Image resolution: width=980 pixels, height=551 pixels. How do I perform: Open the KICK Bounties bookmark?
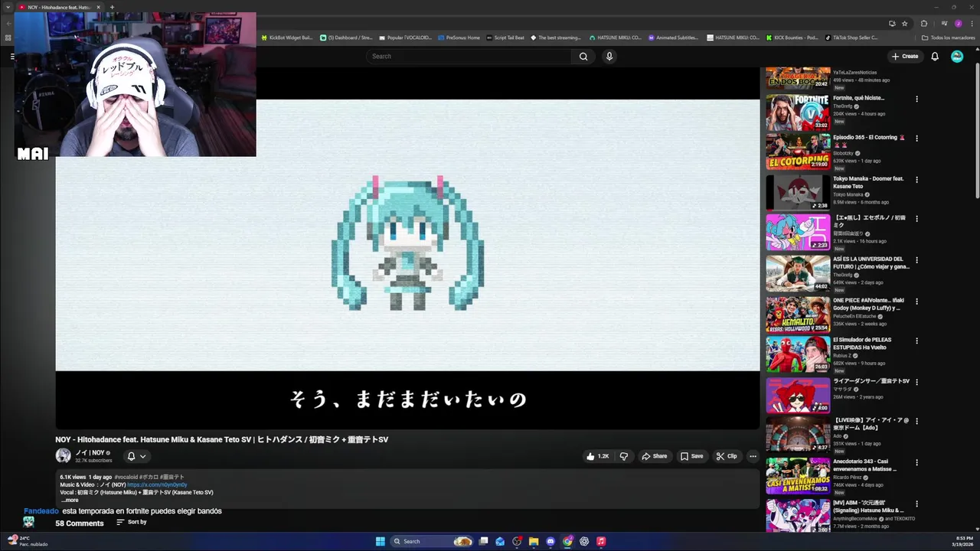tap(792, 37)
